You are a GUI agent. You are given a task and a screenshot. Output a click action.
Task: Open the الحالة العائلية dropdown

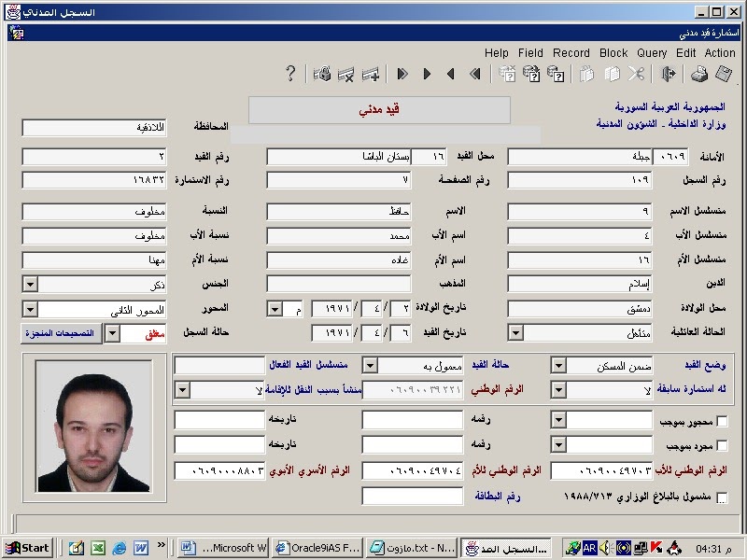(x=514, y=331)
